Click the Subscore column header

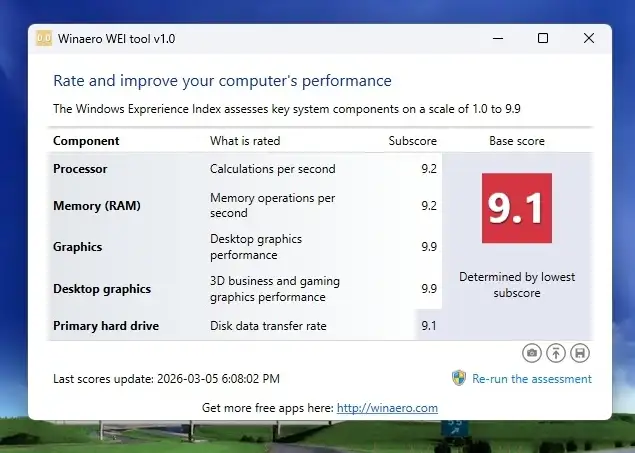point(413,141)
